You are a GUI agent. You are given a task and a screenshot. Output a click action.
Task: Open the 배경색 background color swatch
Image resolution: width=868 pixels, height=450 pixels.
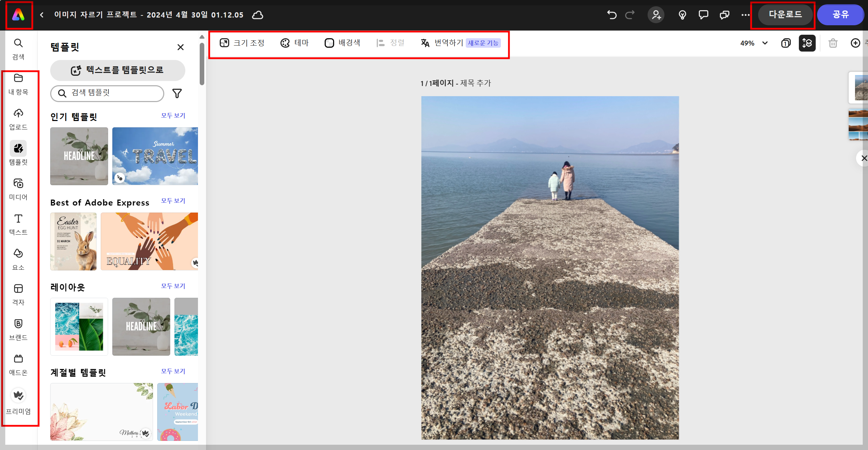342,43
